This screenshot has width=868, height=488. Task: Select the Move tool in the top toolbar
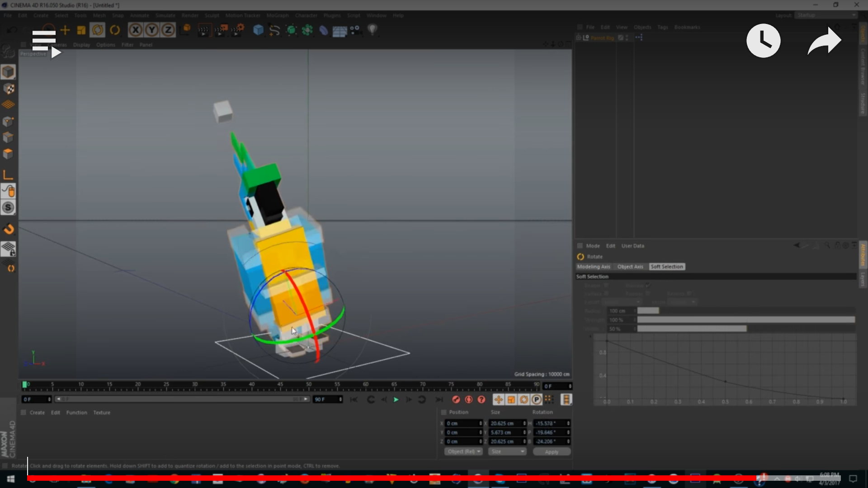click(x=65, y=30)
